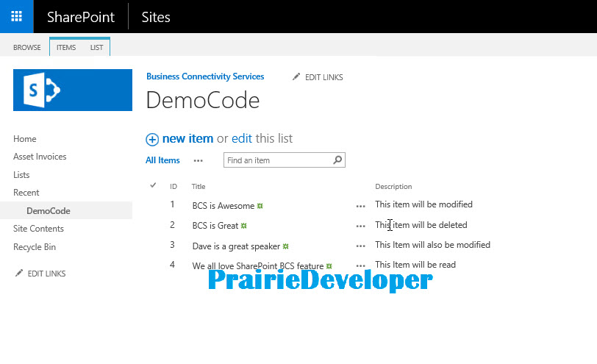Click the pencil icon beside sidebar EDIT LINKS
The height and width of the screenshot is (364, 597).
18,273
